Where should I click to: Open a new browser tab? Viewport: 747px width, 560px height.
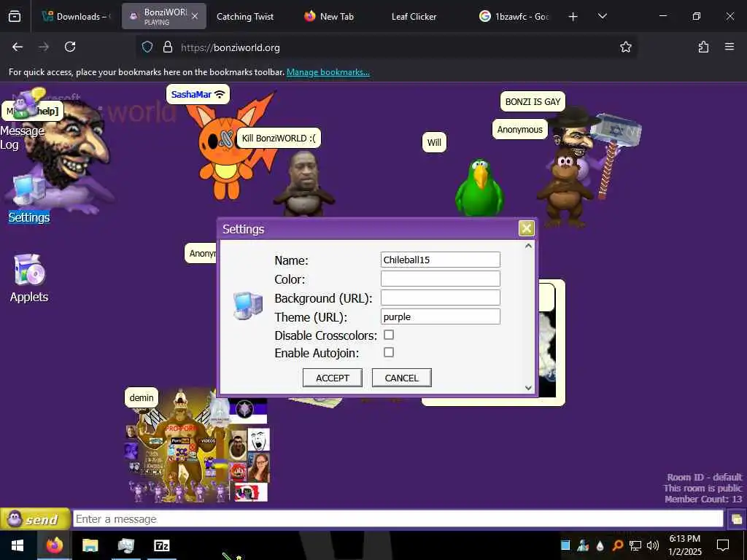pos(573,17)
